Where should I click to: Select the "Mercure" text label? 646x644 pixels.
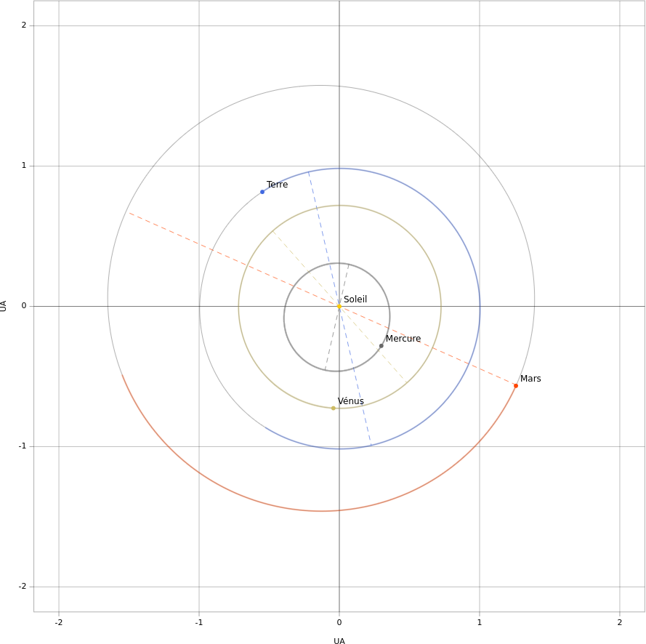pyautogui.click(x=403, y=339)
